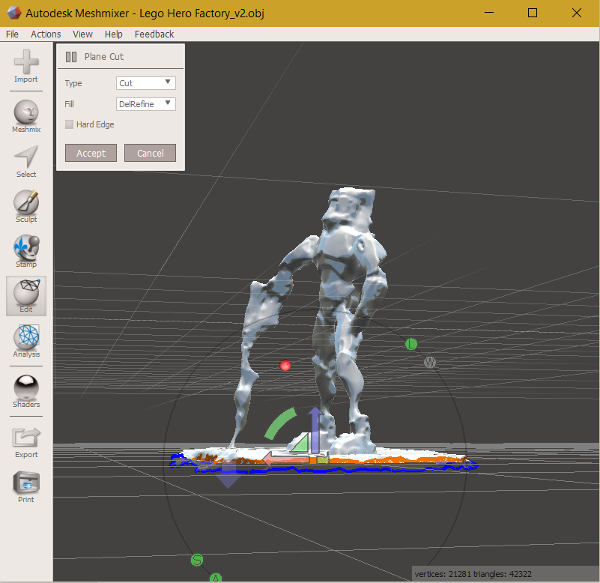
Task: Click the purple down-arrow flip handle
Action: coord(229,475)
